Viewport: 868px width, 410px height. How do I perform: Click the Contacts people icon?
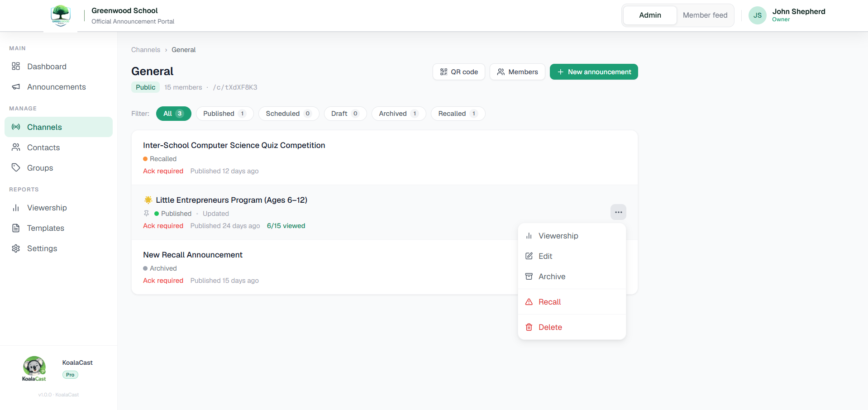16,148
